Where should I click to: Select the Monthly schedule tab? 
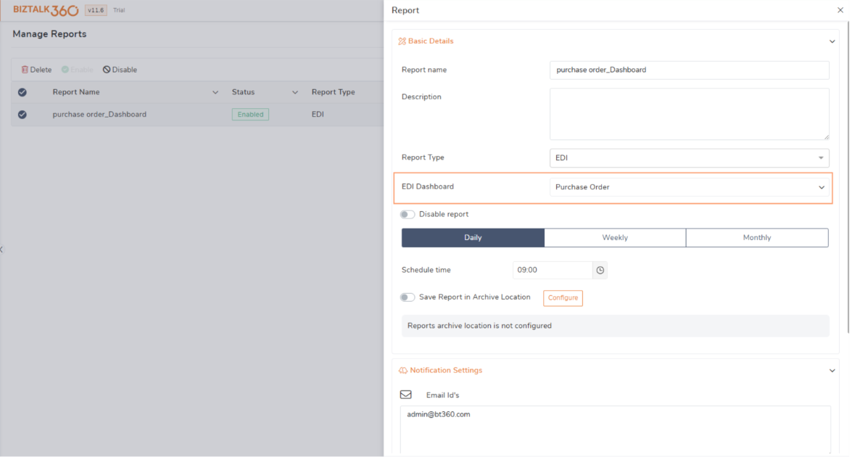(756, 238)
